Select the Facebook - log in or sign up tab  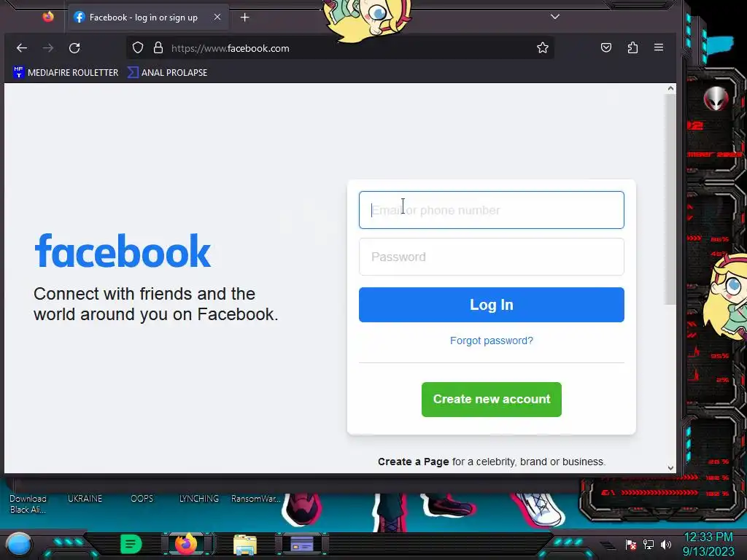coord(149,17)
